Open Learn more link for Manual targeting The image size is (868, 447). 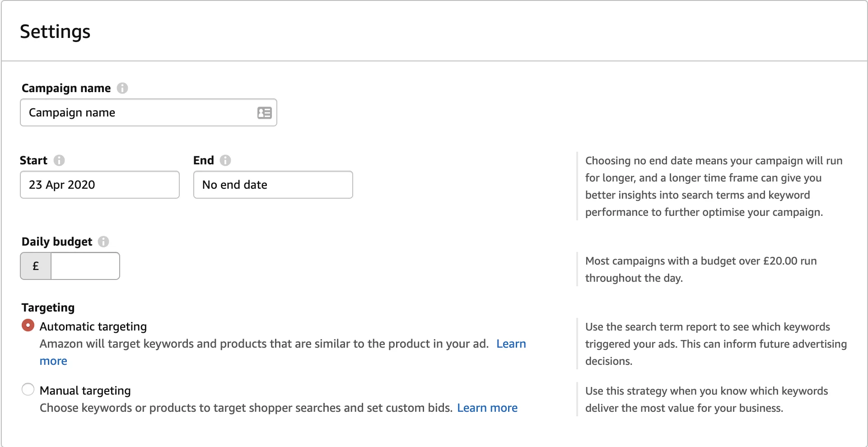pyautogui.click(x=487, y=408)
